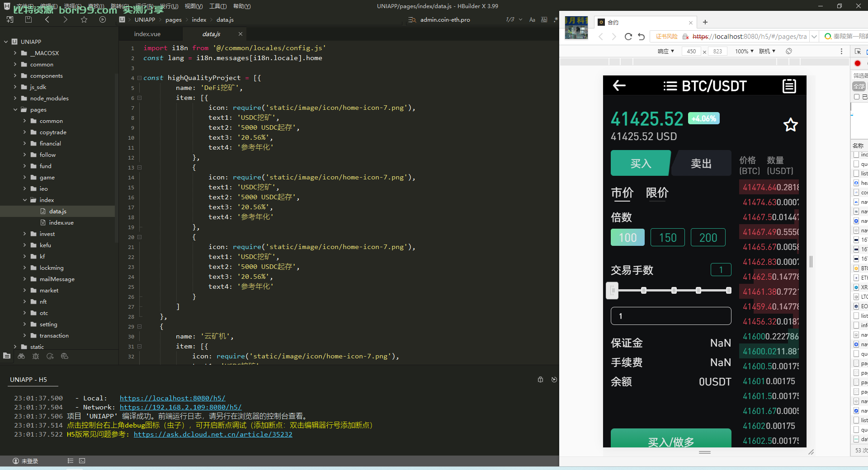This screenshot has height=470, width=868.
Task: Click the browser undo/restore icon
Action: pyautogui.click(x=641, y=37)
